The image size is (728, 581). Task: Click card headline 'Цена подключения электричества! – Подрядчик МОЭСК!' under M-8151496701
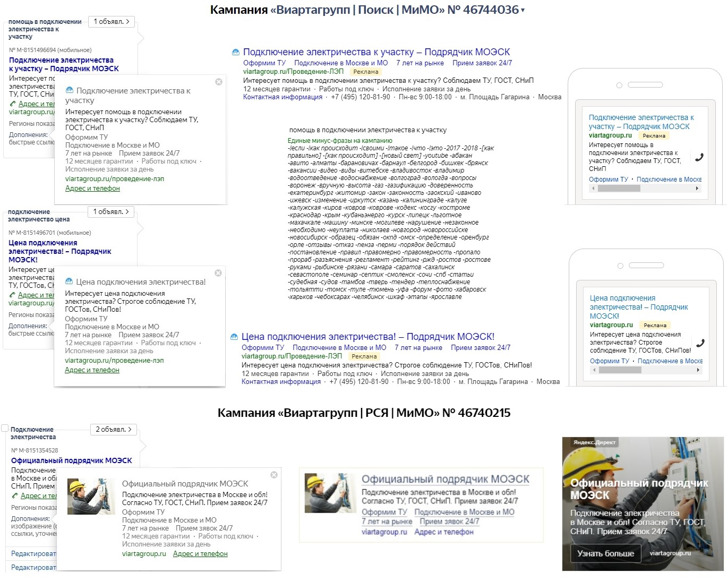(x=60, y=252)
